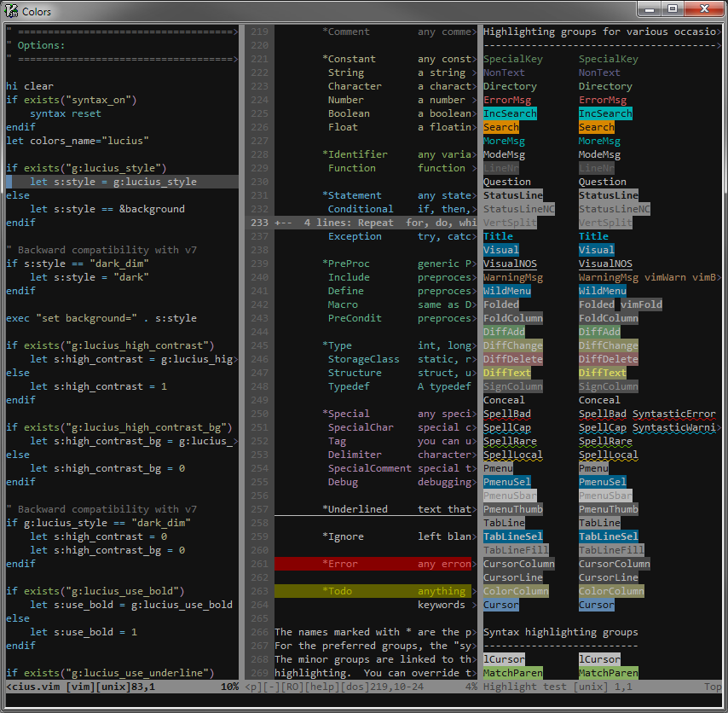Click the 'Highlight test' status line

coord(597,687)
